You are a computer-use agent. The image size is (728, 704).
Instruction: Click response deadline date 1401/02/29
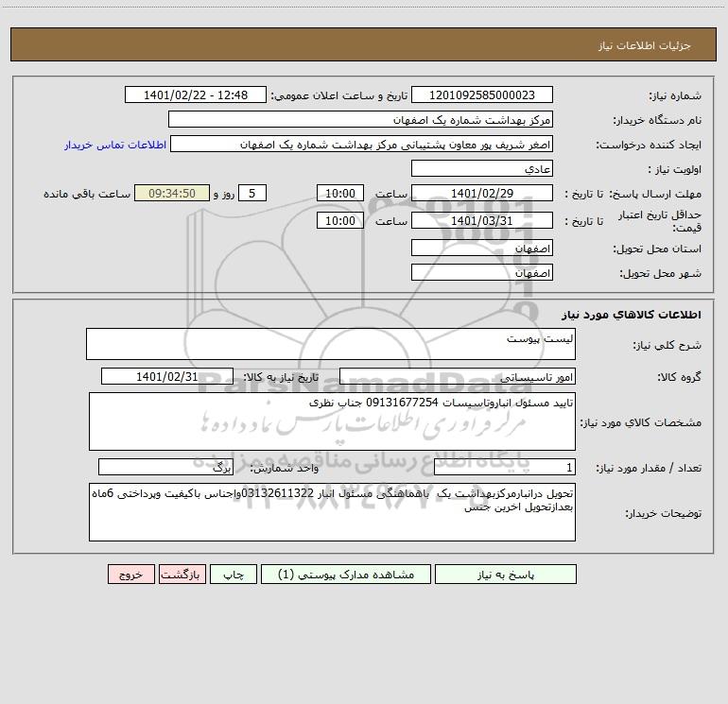coord(482,193)
